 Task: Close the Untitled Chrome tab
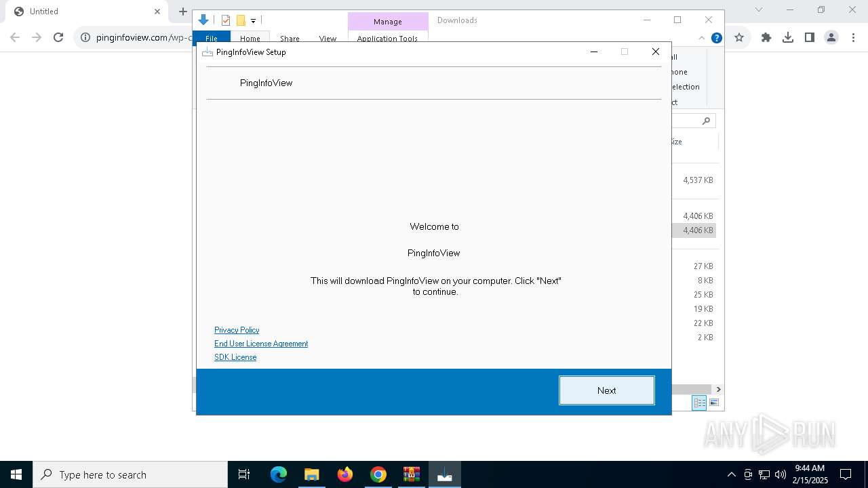[x=157, y=12]
